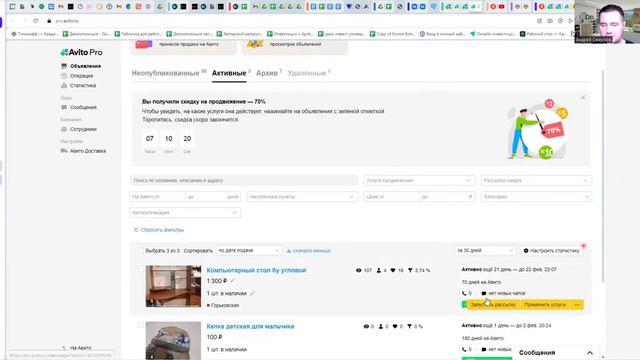
Task: Tick checkbox for Компьютерный стол listing
Action: 140,269
